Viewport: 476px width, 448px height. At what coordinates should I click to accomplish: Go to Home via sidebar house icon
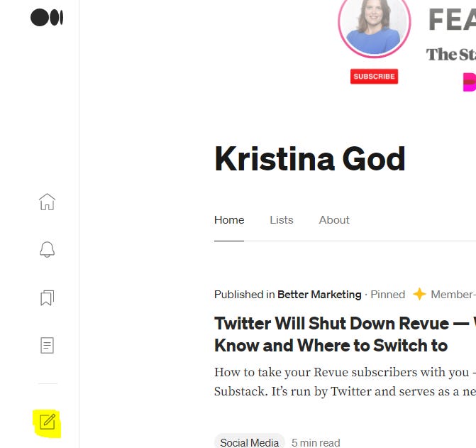47,202
